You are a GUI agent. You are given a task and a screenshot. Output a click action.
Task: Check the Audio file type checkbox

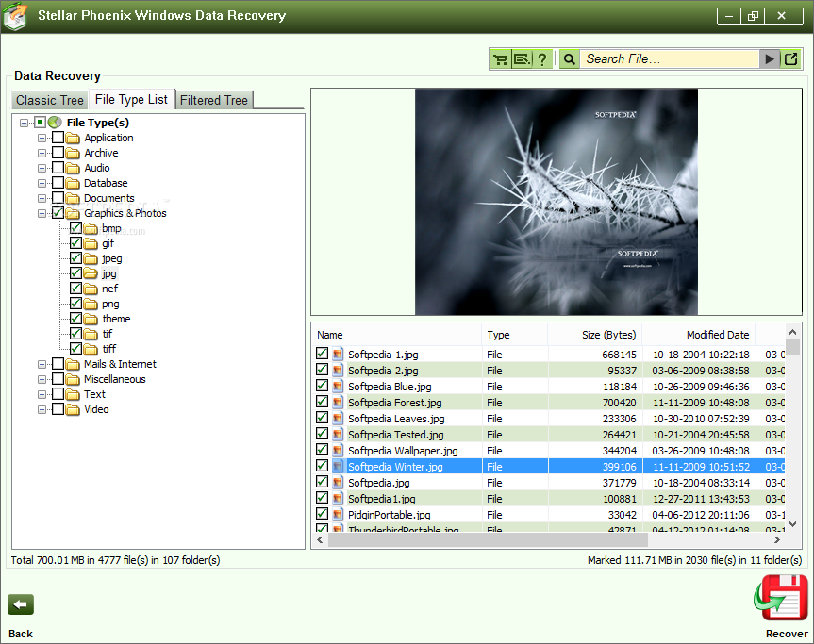click(58, 168)
